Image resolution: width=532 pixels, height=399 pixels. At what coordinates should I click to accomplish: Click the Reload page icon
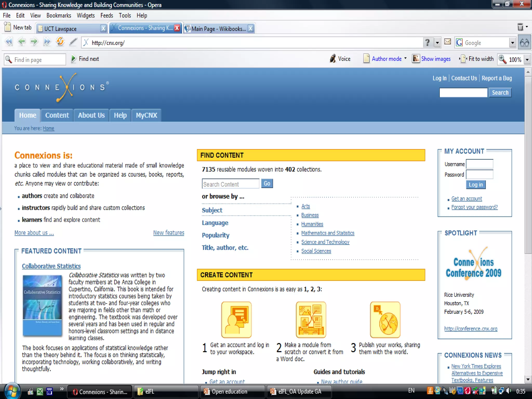[x=60, y=42]
